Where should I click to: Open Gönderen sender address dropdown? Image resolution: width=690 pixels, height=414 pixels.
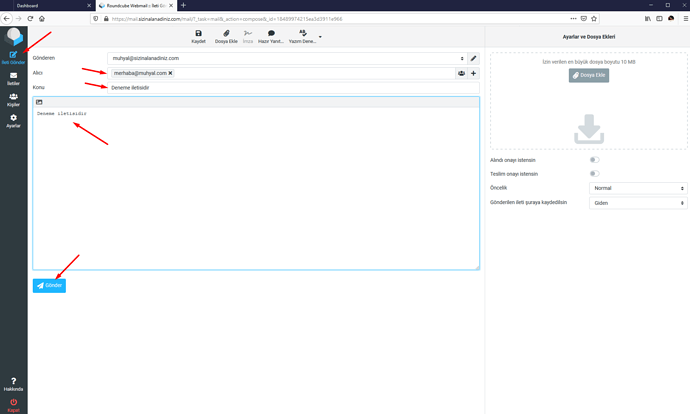(287, 58)
